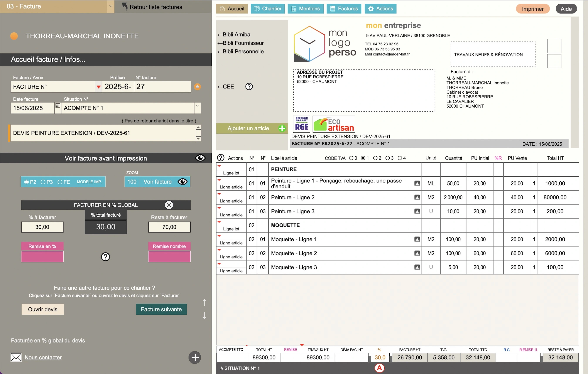Click image icon on Peinture - Ligne 2 row

417,197
